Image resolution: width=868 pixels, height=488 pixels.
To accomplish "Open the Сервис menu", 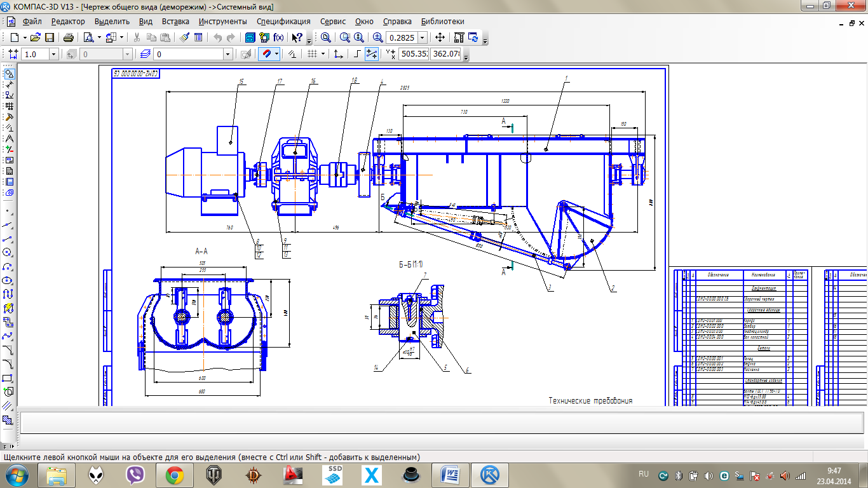I will [x=333, y=21].
